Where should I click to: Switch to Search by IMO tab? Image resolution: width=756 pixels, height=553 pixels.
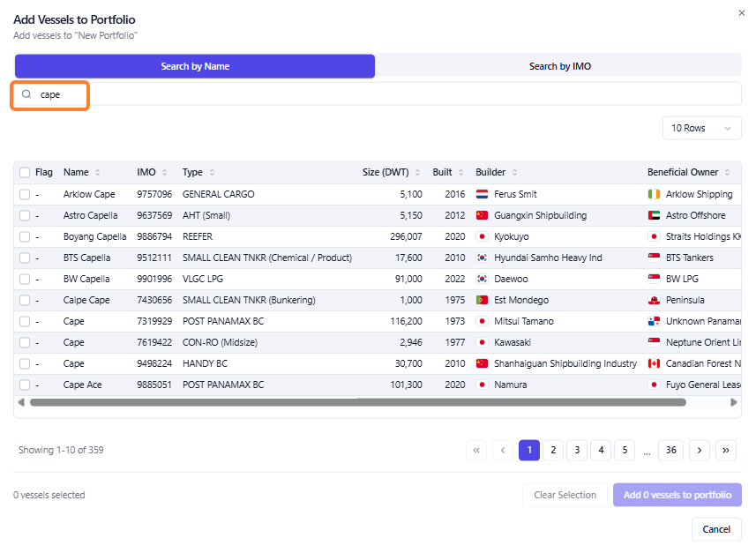559,66
